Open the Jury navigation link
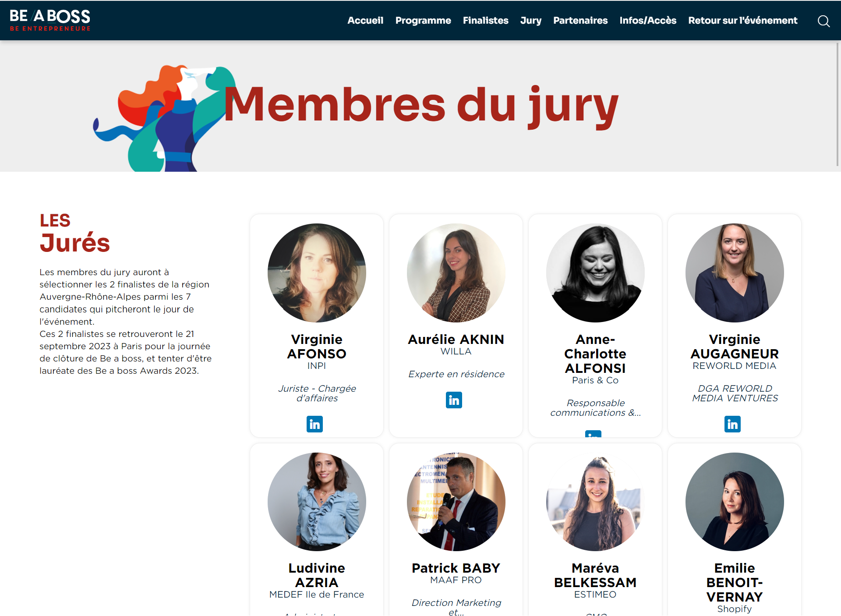Screen dimensions: 841x616 click(530, 21)
